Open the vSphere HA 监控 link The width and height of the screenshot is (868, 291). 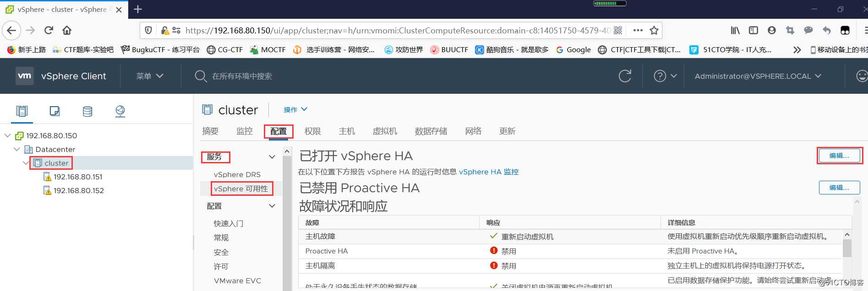(x=489, y=172)
